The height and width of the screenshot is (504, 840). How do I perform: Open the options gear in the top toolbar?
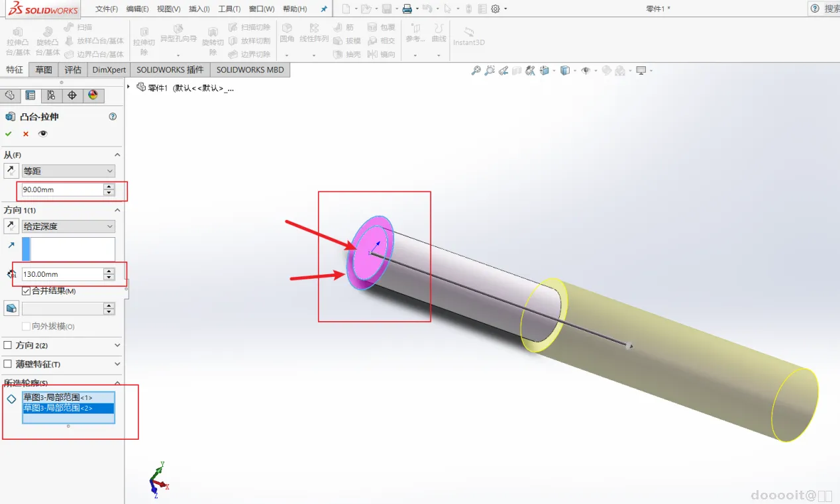coord(495,9)
